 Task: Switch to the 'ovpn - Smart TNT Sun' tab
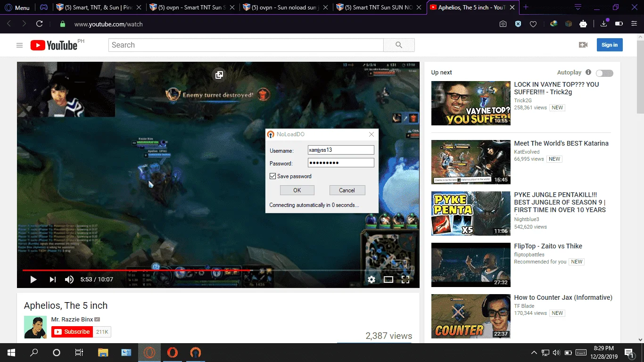pyautogui.click(x=191, y=8)
